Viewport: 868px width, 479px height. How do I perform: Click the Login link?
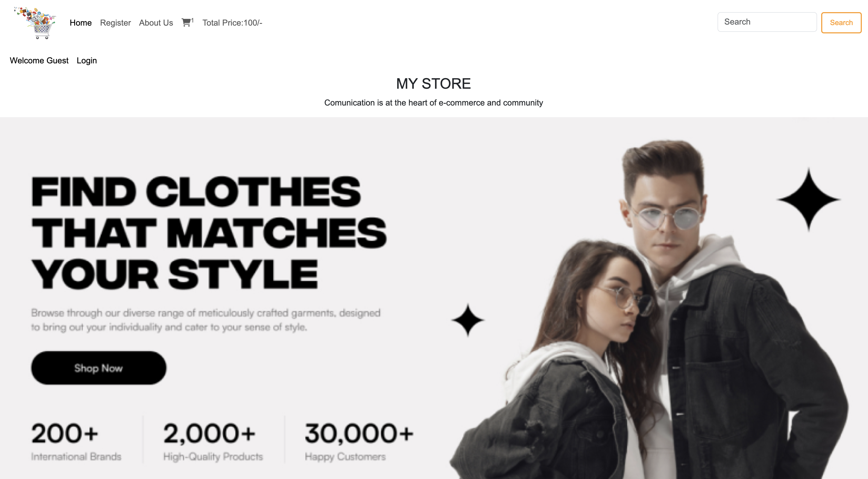[87, 60]
